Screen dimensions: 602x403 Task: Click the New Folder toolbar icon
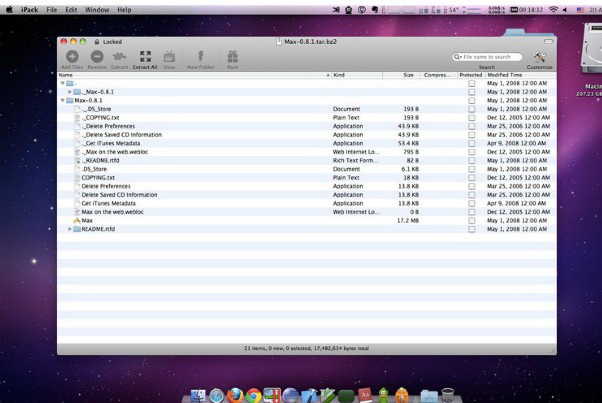pyautogui.click(x=200, y=58)
